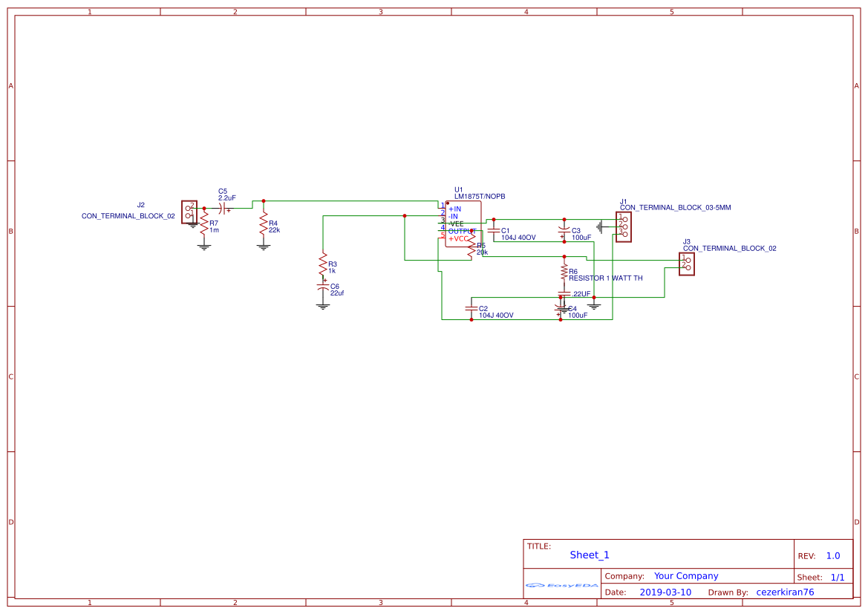The width and height of the screenshot is (868, 614).
Task: Click the green wire between C1 and C3
Action: click(528, 219)
